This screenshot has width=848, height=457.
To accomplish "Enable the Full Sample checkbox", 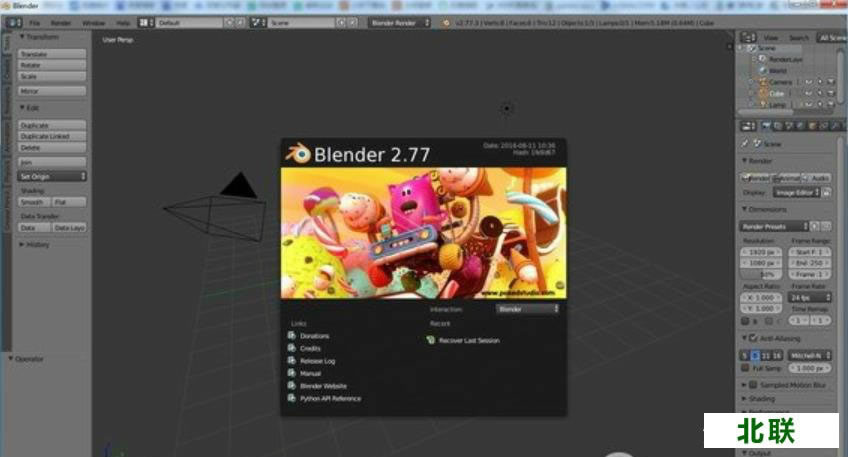I will 745,368.
